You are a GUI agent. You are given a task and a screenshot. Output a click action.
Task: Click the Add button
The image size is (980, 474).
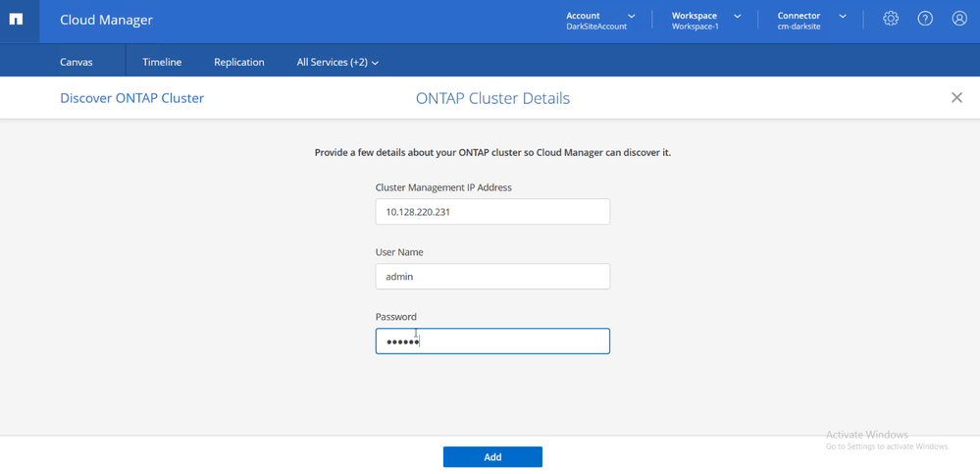tap(492, 457)
